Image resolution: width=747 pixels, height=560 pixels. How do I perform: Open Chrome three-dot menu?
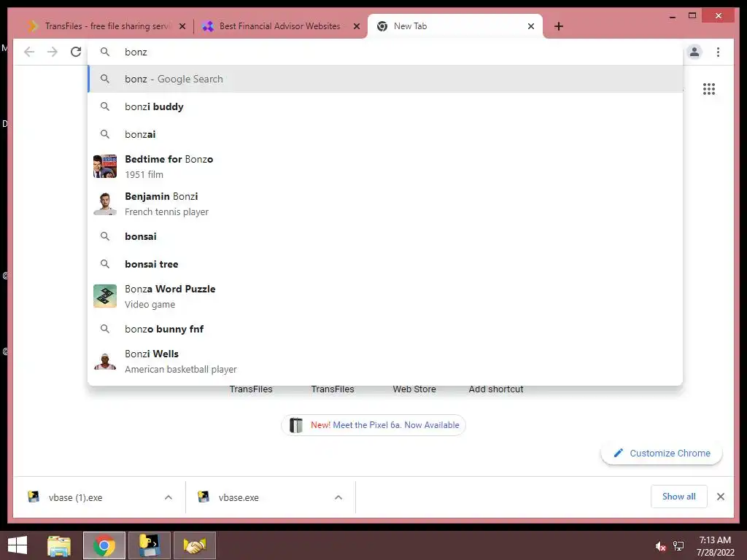click(719, 52)
